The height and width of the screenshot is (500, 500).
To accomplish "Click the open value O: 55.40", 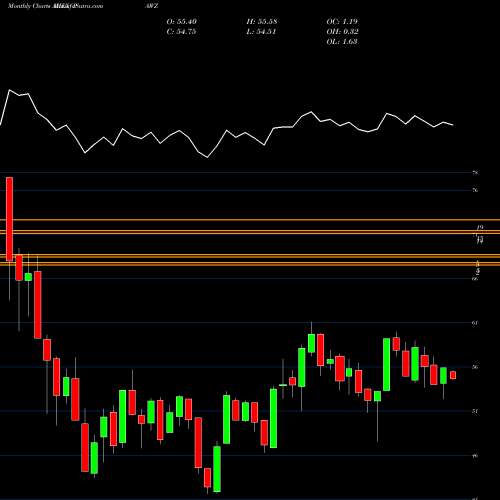I will [x=181, y=22].
